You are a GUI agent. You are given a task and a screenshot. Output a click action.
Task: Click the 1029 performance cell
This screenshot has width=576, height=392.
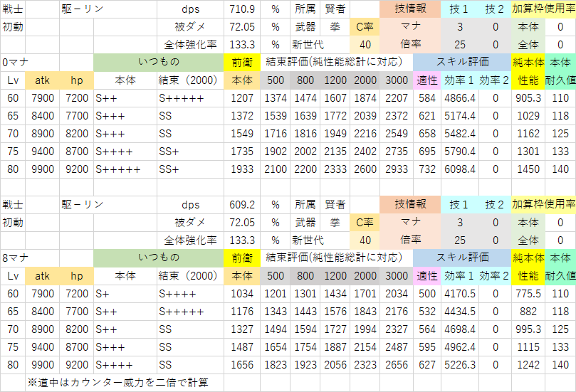point(528,116)
